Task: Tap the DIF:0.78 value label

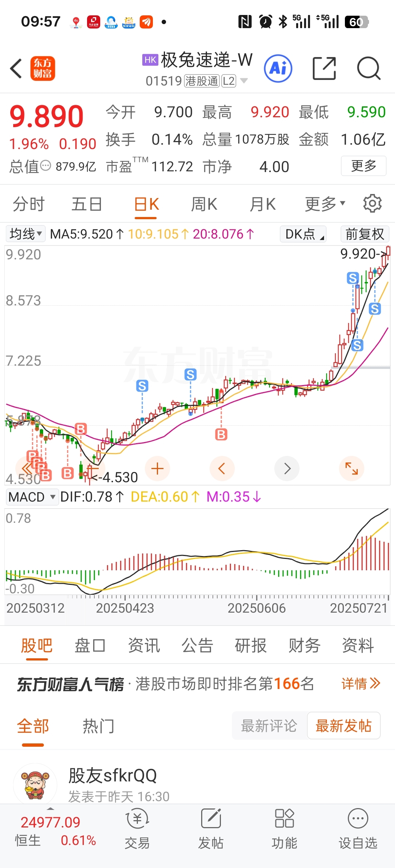Action: 92,497
